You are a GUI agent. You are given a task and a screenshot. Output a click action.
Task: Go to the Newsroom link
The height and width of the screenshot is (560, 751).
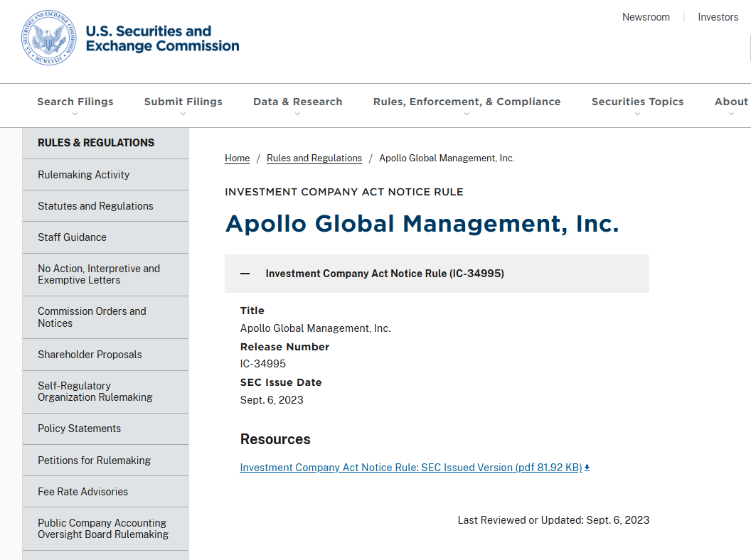[x=646, y=17]
